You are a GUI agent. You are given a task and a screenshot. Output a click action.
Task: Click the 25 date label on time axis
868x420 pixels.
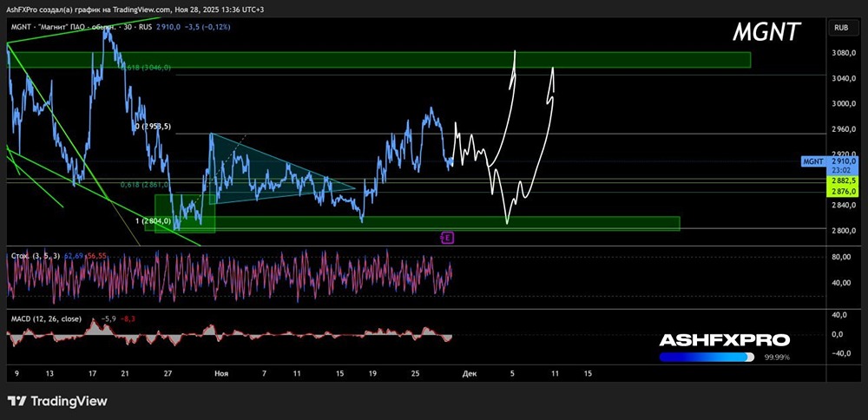[x=415, y=373]
